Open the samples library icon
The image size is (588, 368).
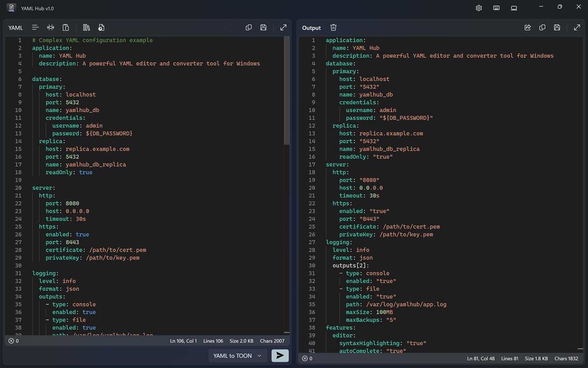[86, 28]
